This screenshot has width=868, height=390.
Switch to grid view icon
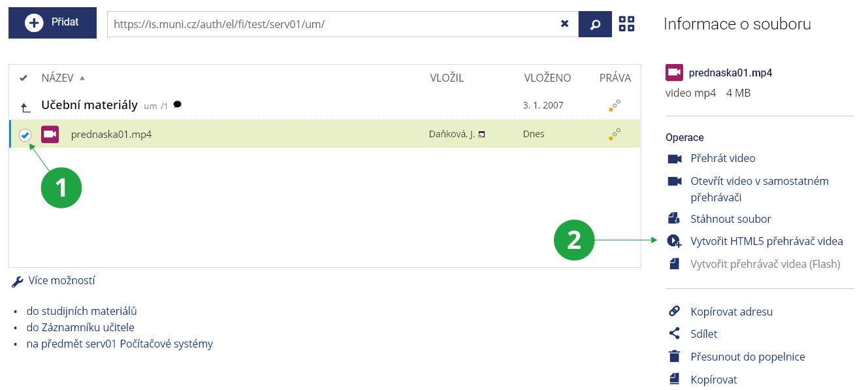point(626,24)
